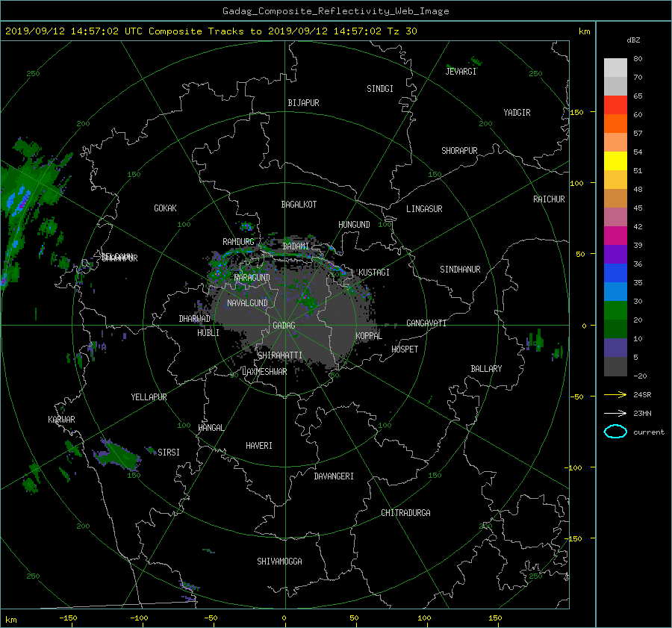Click the KOPPAL city label
672x628 pixels.
369,336
